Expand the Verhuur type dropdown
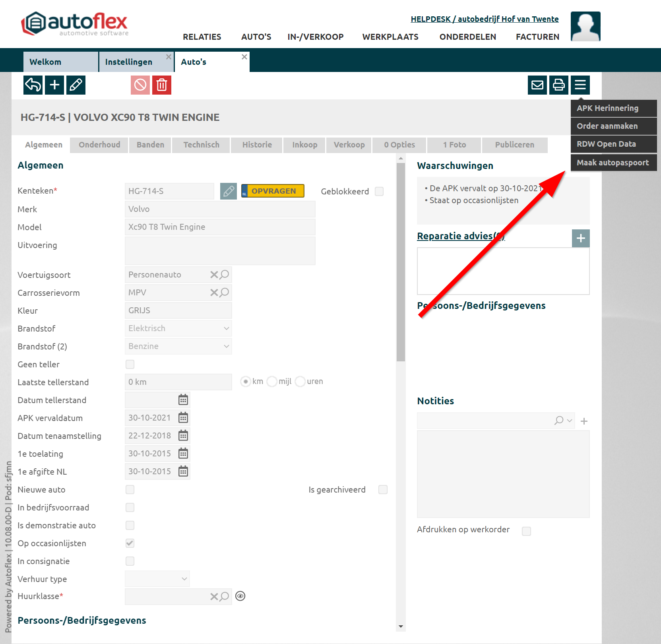 157,579
